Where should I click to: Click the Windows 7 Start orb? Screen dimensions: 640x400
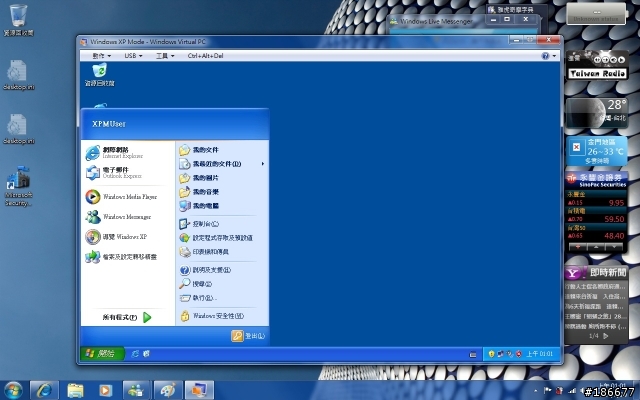pyautogui.click(x=13, y=391)
